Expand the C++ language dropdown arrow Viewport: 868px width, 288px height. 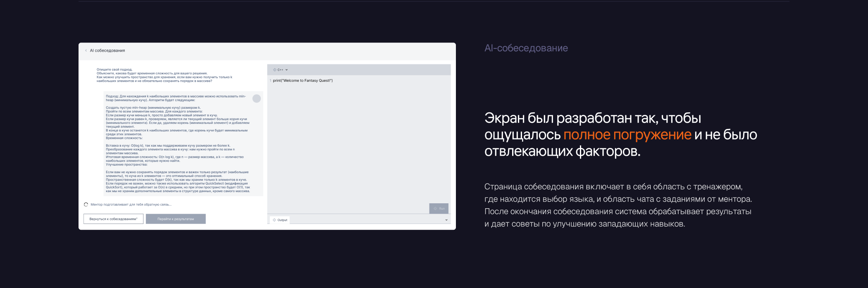tap(286, 70)
